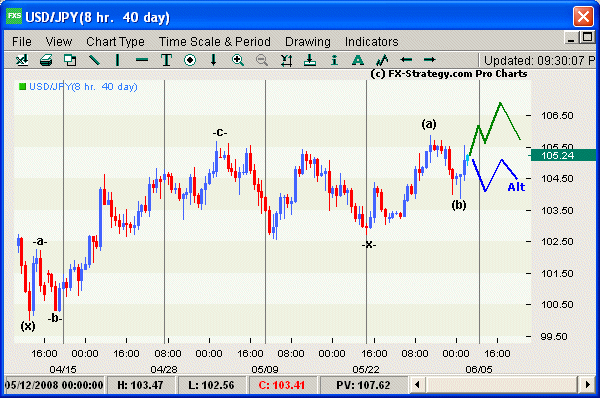600x398 pixels.
Task: Click the '(b)' wave label
Action: [458, 205]
